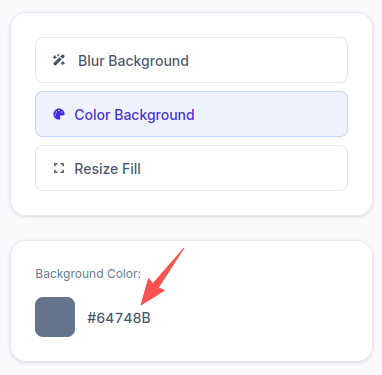The image size is (382, 375).
Task: Click the purple "Color Background" text
Action: (134, 115)
